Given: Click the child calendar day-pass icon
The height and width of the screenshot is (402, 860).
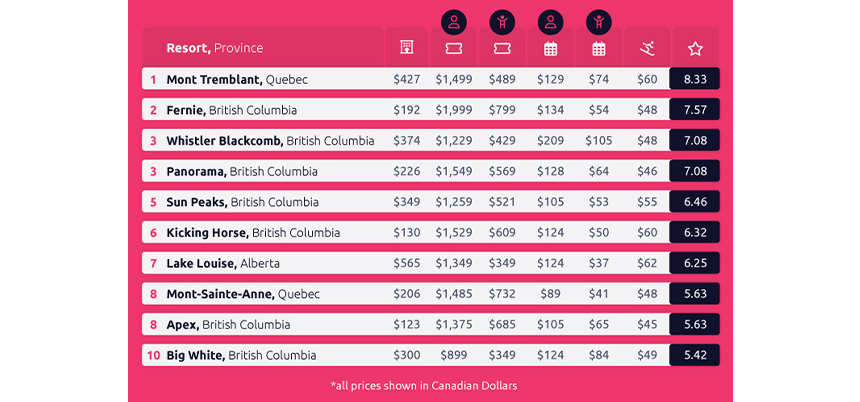Looking at the screenshot, I should click(598, 49).
